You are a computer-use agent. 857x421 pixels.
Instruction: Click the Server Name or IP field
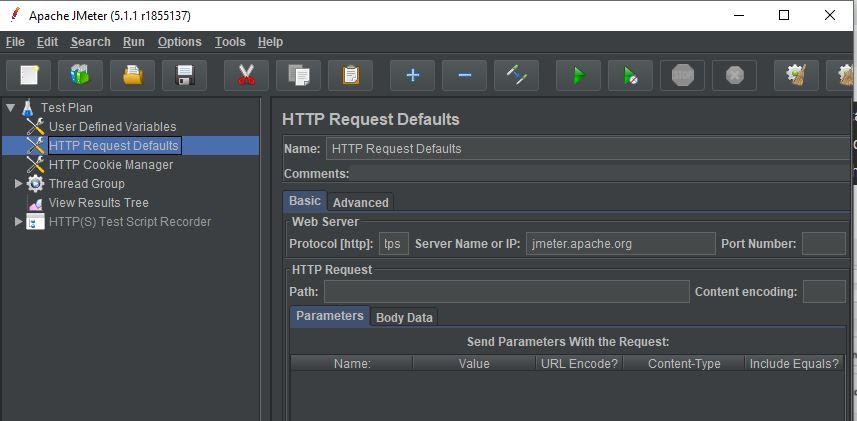621,243
